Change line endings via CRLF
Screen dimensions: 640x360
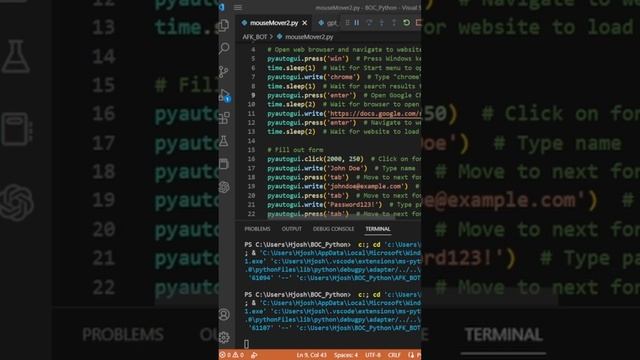click(x=394, y=355)
